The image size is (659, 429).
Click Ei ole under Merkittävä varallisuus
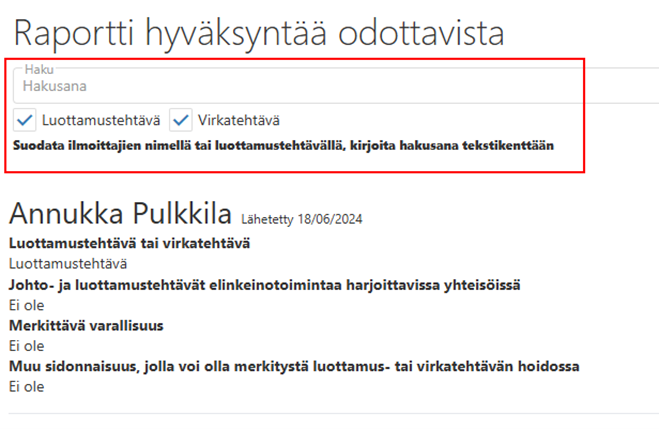pos(26,346)
